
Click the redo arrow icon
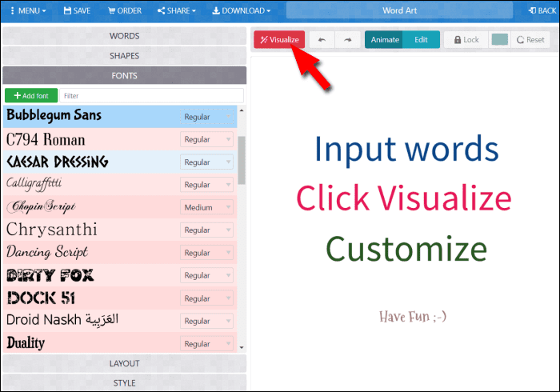(x=347, y=40)
